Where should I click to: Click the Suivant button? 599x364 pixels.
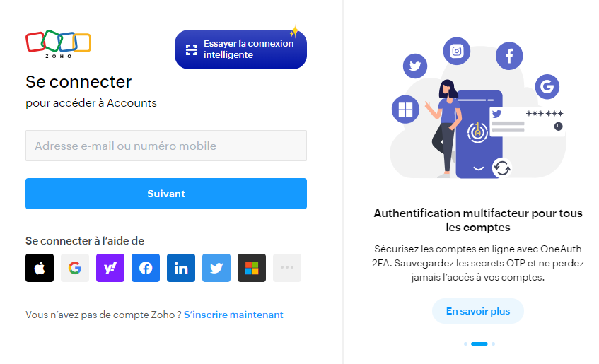(166, 194)
